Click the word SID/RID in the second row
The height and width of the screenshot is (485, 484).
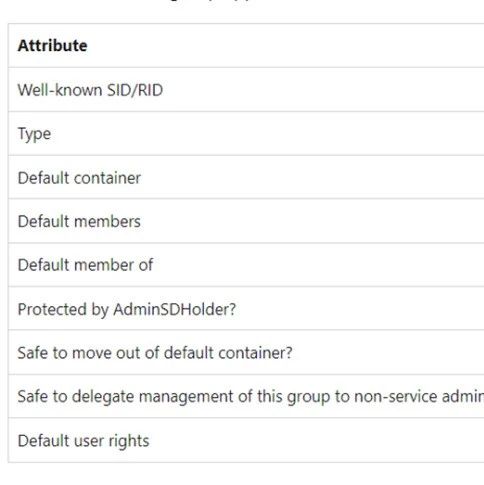pyautogui.click(x=135, y=90)
